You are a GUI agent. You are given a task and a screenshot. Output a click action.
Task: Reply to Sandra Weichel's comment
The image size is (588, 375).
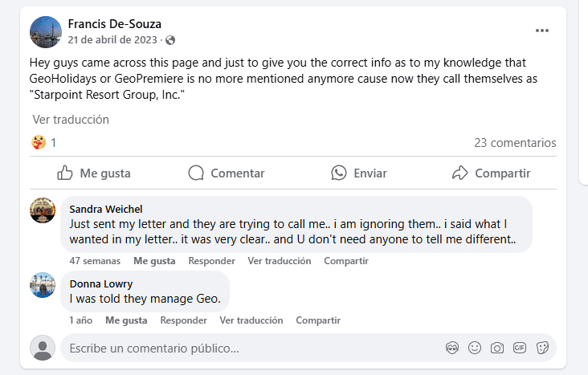click(211, 261)
